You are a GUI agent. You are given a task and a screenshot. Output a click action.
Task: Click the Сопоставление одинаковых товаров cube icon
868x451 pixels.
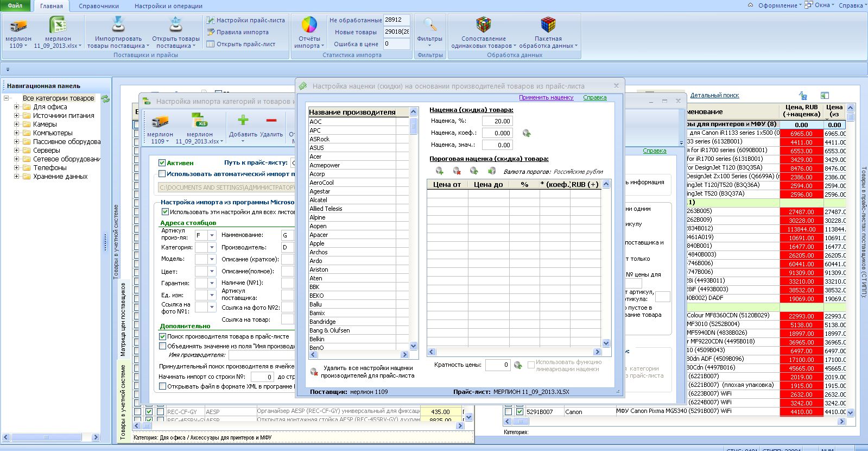(483, 25)
